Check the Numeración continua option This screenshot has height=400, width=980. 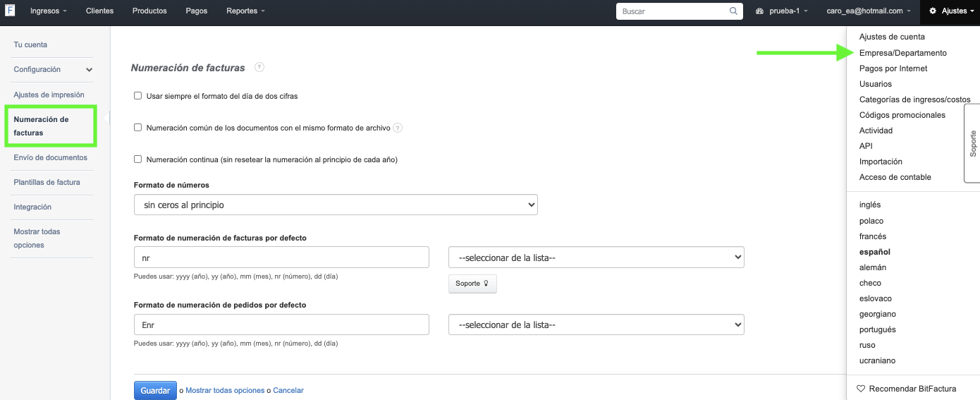pyautogui.click(x=138, y=159)
